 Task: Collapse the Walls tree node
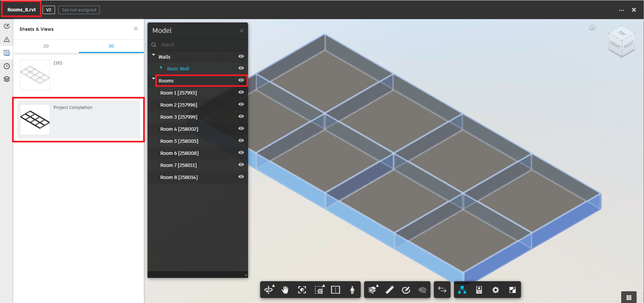pyautogui.click(x=154, y=55)
